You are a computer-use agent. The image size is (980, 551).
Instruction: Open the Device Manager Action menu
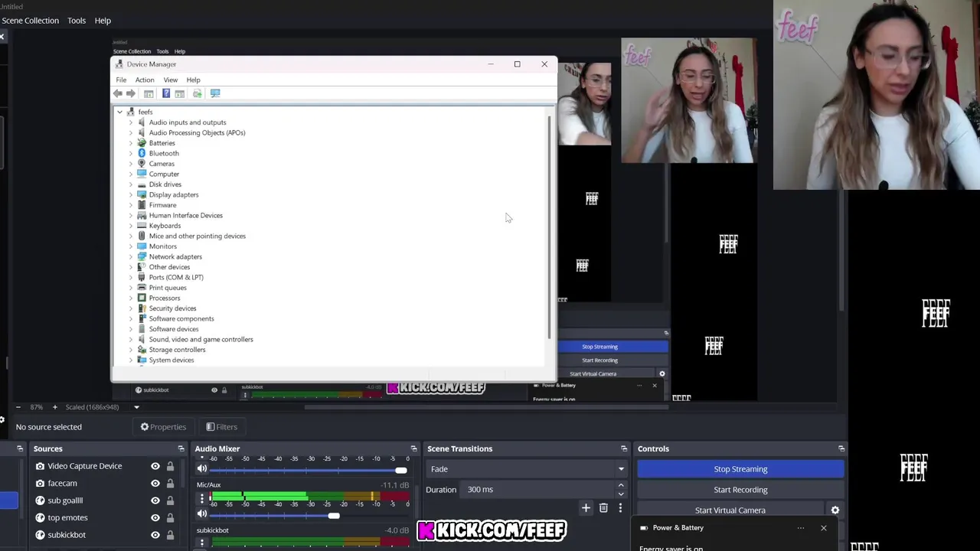click(145, 80)
